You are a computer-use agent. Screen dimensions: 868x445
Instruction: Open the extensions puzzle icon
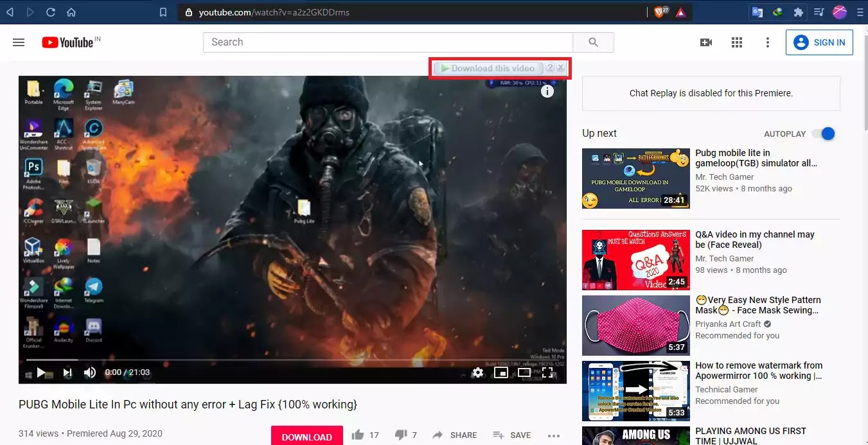point(798,12)
